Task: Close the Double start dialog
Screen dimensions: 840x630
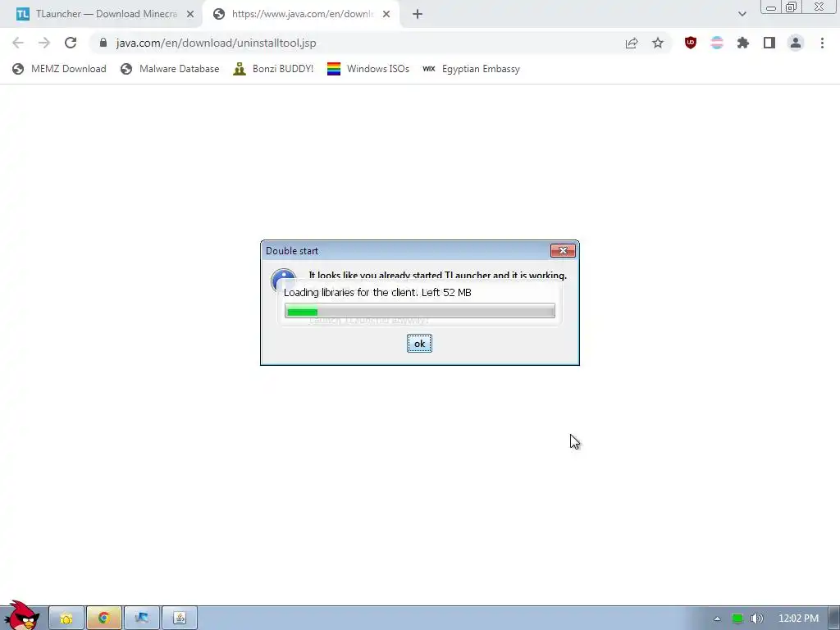Action: click(x=563, y=250)
